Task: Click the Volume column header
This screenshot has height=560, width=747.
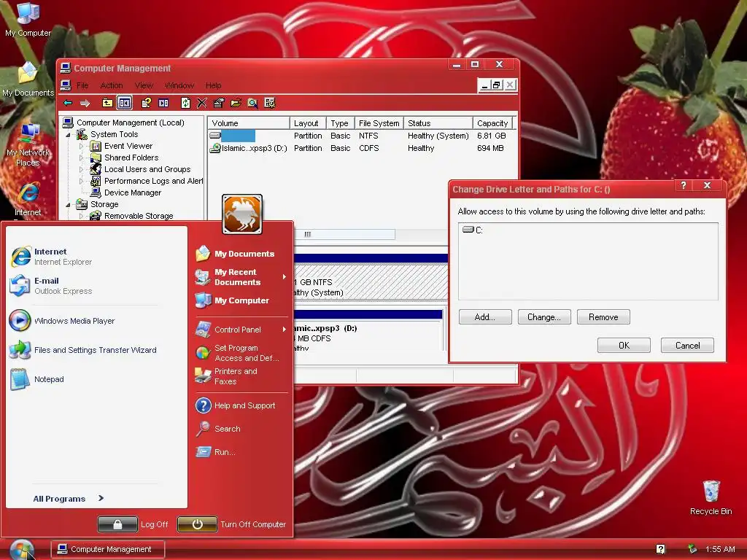Action: pyautogui.click(x=248, y=122)
